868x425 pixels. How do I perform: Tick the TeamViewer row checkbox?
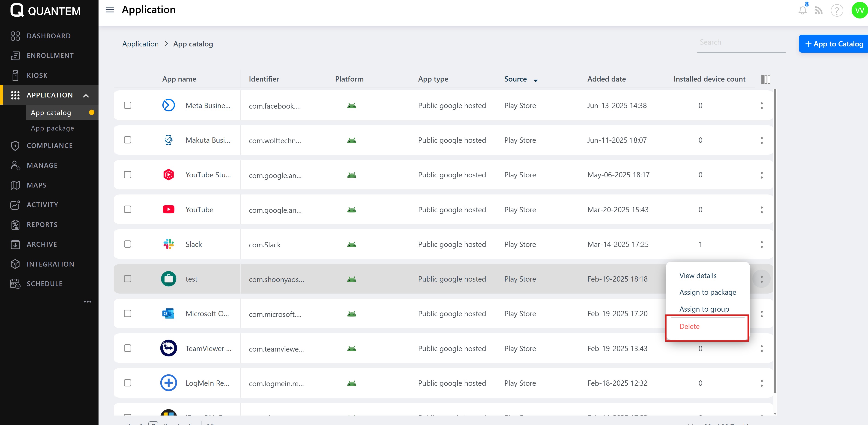click(x=127, y=348)
